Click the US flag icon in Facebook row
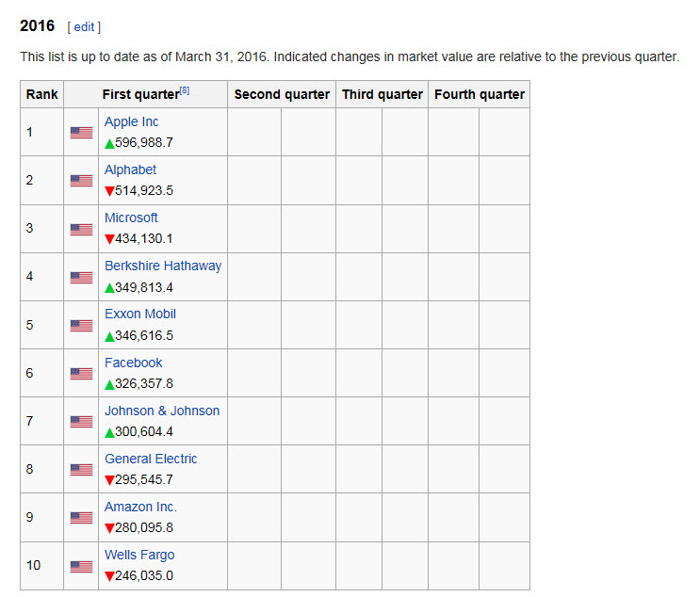 tap(81, 374)
